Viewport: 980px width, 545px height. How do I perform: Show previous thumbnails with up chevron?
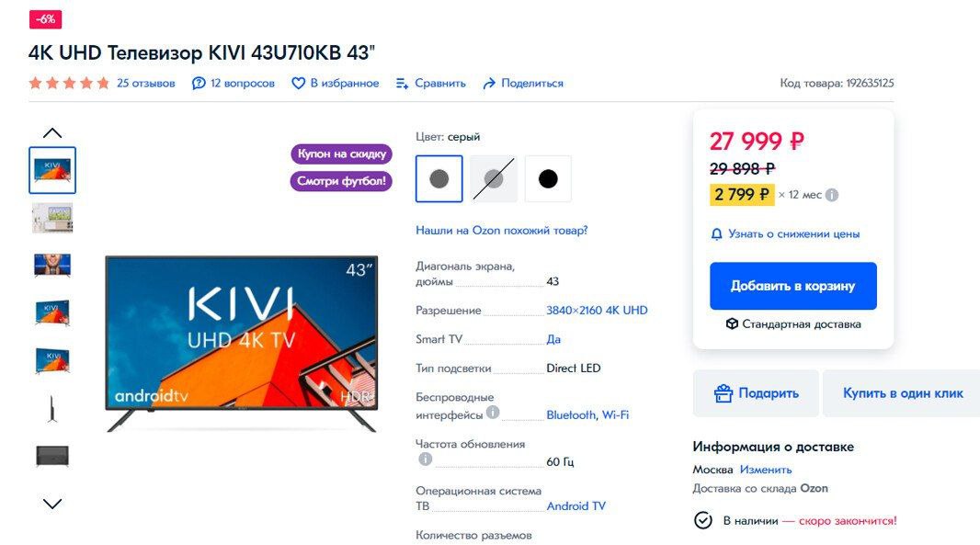tap(52, 132)
